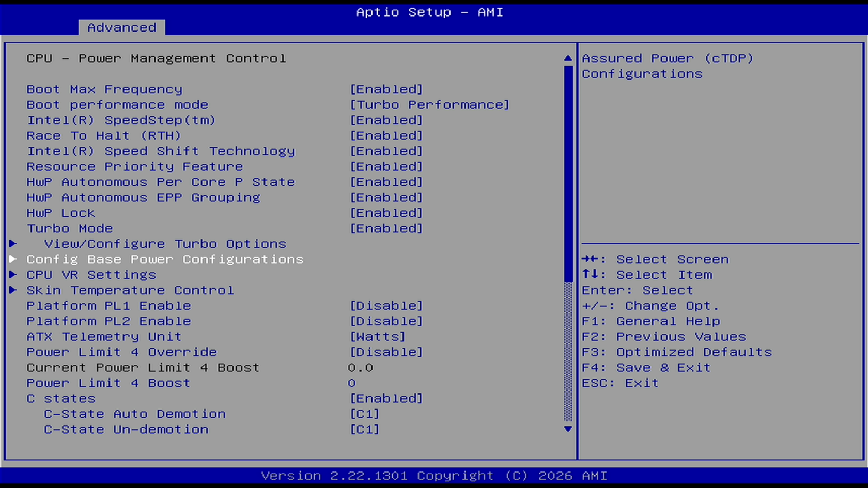Screen dimensions: 868x488
Task: Select Boot performance mode option
Action: pos(117,105)
